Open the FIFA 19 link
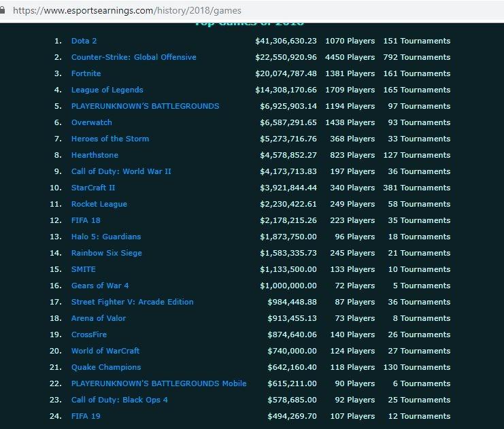This screenshot has width=504, height=429. (86, 417)
